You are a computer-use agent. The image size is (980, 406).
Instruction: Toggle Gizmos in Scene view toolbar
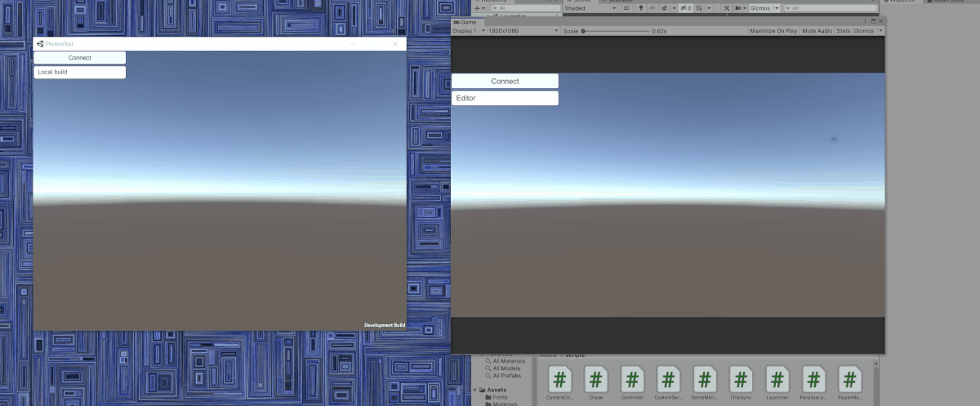pos(759,8)
